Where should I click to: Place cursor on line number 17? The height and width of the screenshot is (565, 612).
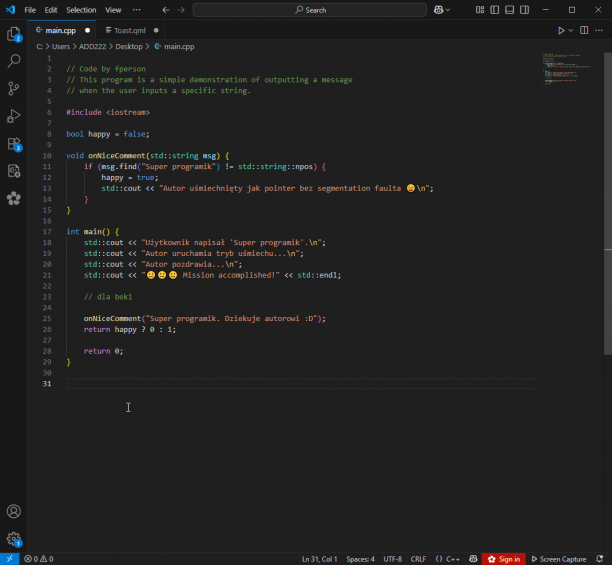coord(47,231)
